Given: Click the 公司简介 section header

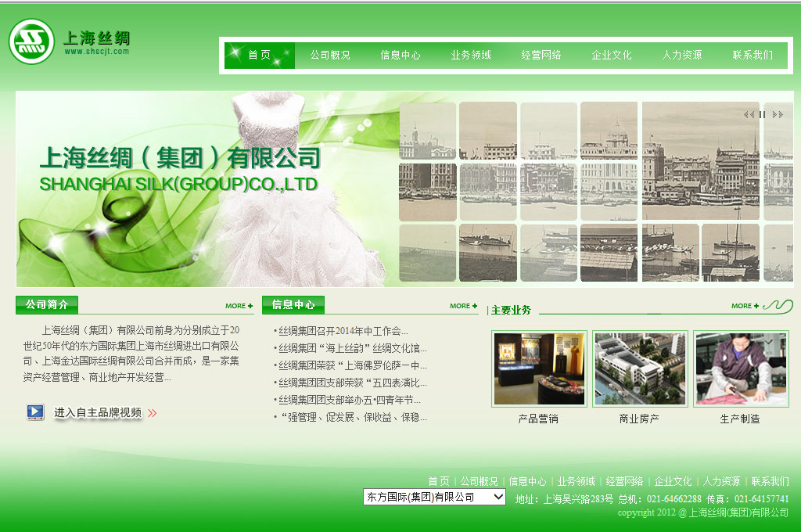Looking at the screenshot, I should [x=47, y=304].
